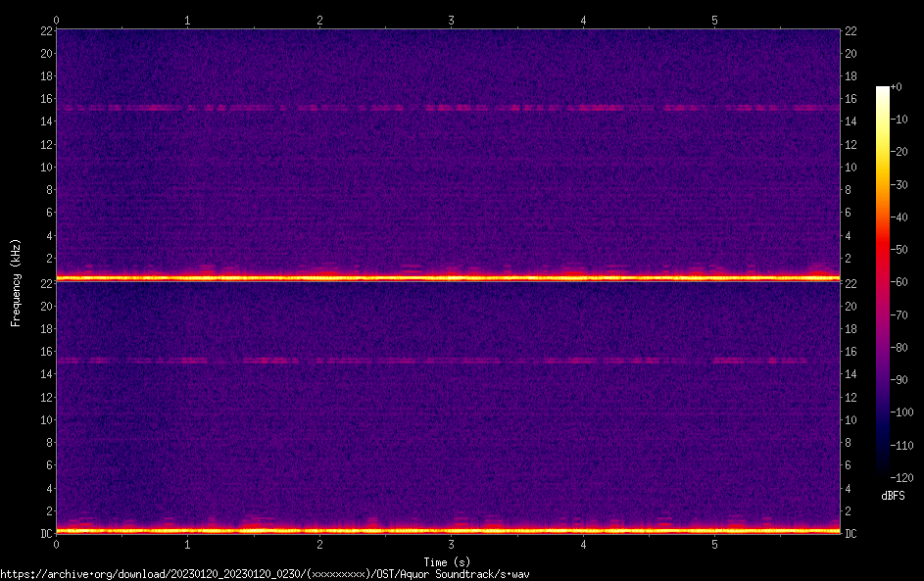Image resolution: width=924 pixels, height=581 pixels.
Task: Click the white top end of the color scale
Action: point(883,91)
